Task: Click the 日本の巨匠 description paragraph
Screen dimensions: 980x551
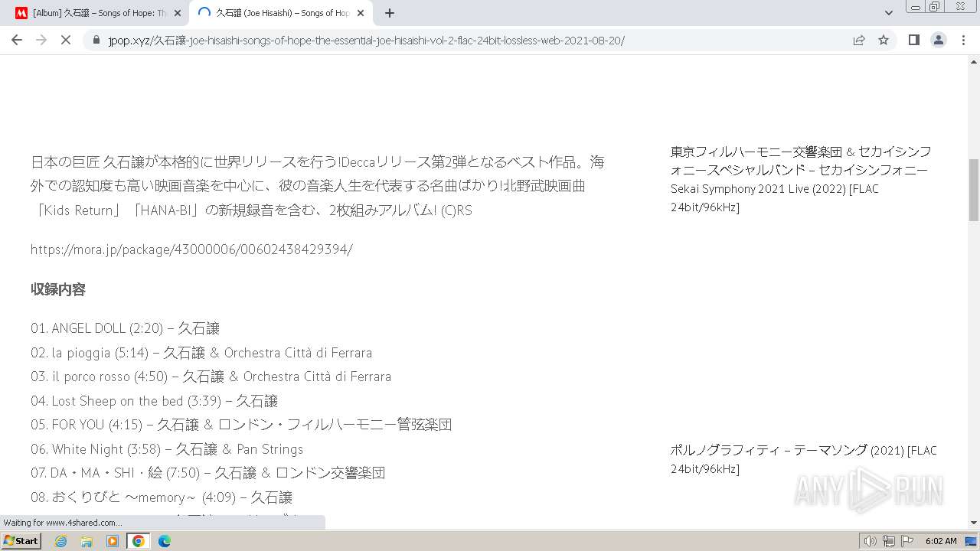Action: click(318, 186)
